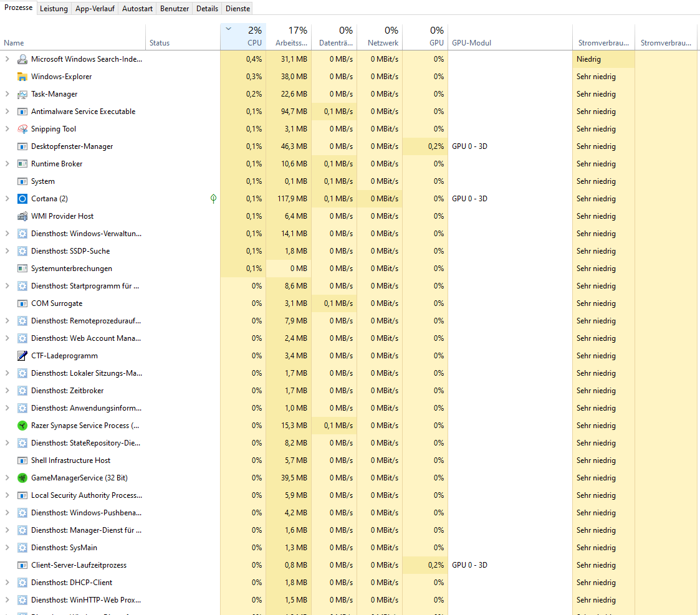Sort by Datenträger column header

334,37
